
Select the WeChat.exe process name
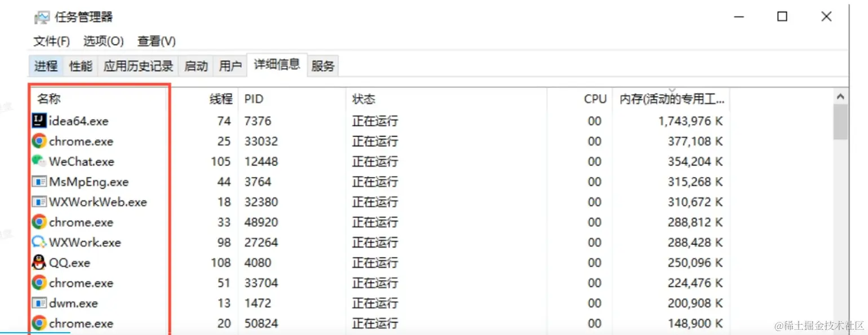click(81, 161)
